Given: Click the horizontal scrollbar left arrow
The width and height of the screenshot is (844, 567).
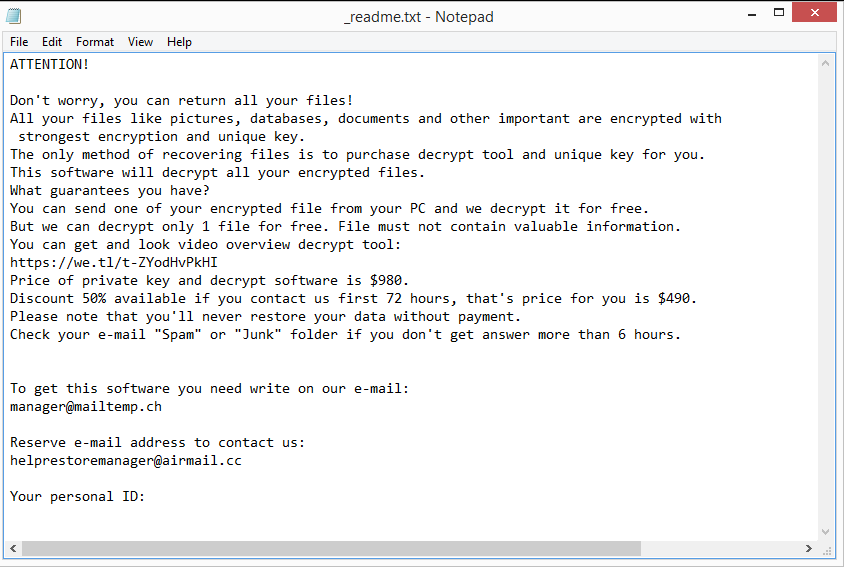Looking at the screenshot, I should point(13,548).
